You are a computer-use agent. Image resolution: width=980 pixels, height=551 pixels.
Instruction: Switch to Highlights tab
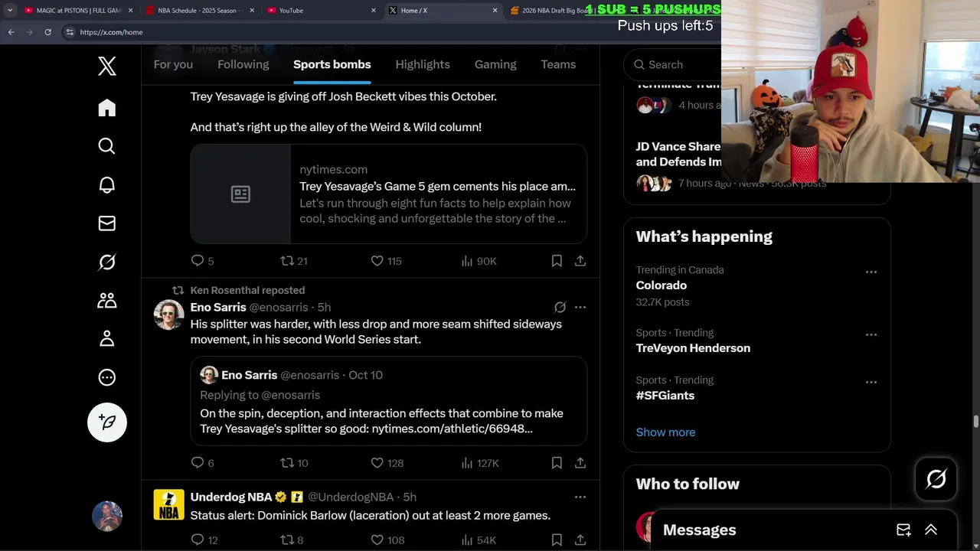click(x=423, y=64)
